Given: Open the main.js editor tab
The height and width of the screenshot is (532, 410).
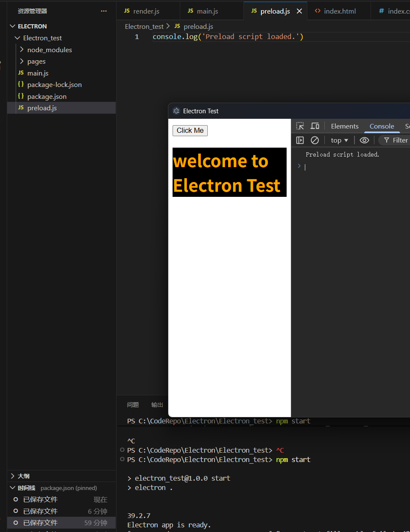Looking at the screenshot, I should [x=207, y=11].
